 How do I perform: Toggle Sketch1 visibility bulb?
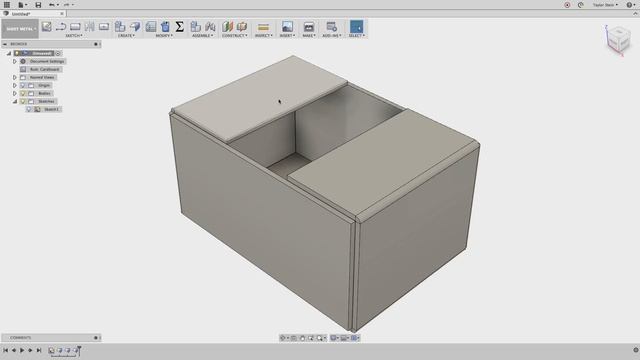29,109
